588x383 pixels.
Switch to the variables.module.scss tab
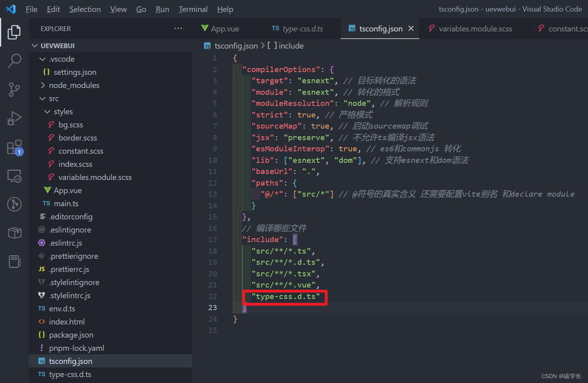click(474, 28)
